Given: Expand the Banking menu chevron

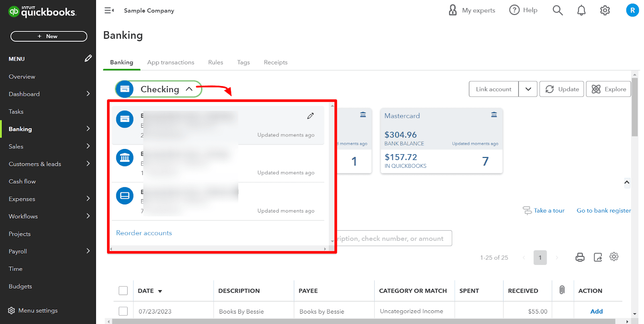Looking at the screenshot, I should 88,129.
